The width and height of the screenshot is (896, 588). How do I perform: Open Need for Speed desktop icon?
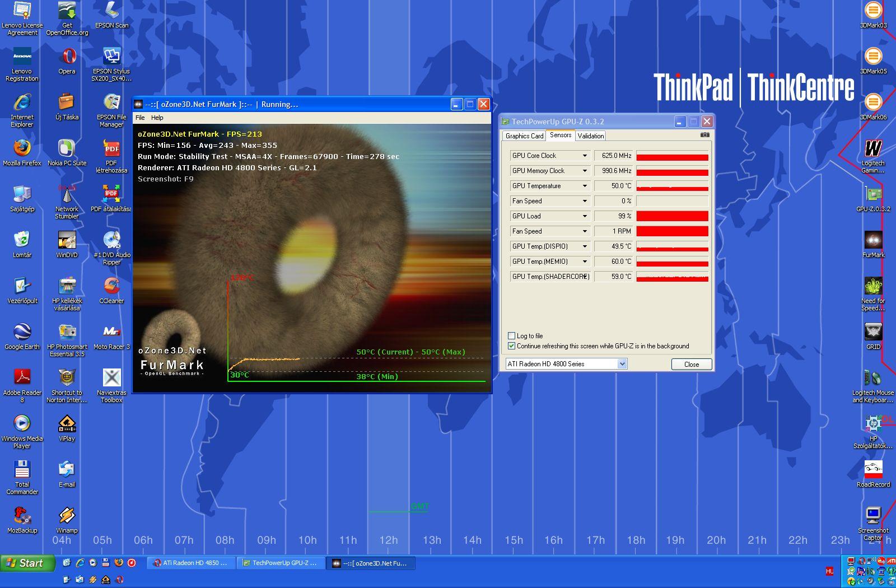tap(873, 294)
